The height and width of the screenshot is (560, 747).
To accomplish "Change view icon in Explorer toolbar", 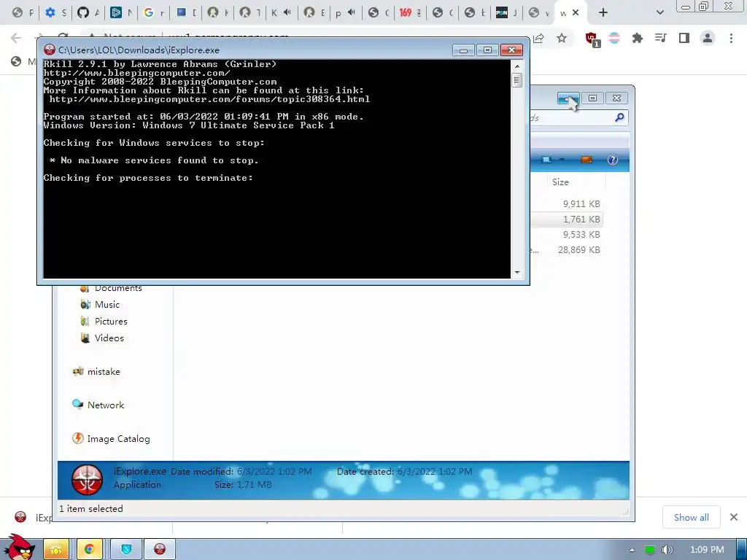I will (546, 160).
